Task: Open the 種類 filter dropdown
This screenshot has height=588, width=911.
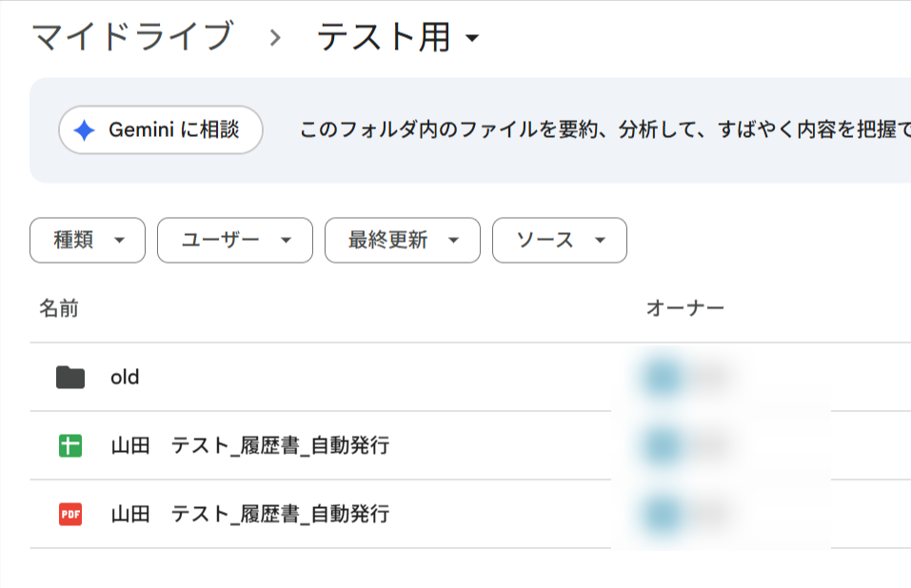Action: click(88, 241)
